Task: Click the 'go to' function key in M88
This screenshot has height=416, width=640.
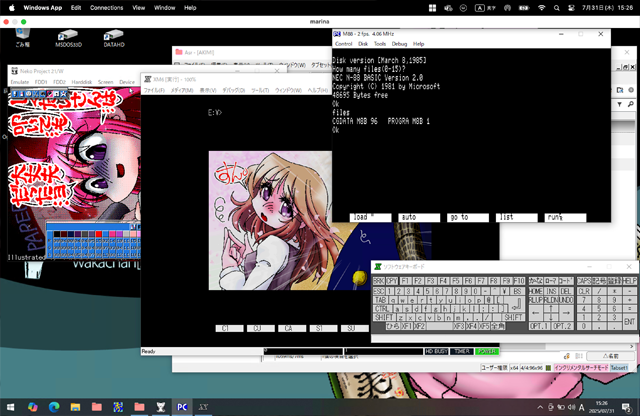Action: pyautogui.click(x=468, y=218)
